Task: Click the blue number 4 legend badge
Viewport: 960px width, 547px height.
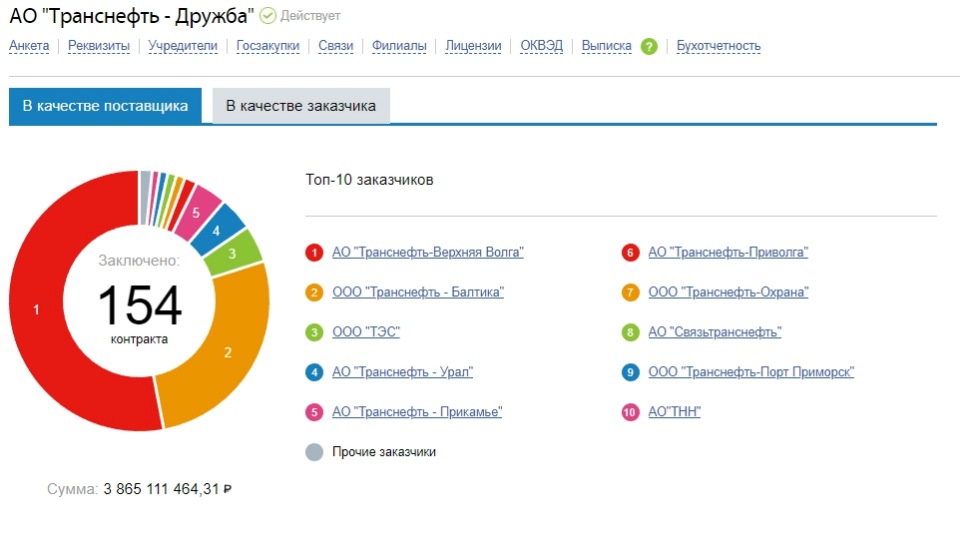Action: click(x=314, y=372)
